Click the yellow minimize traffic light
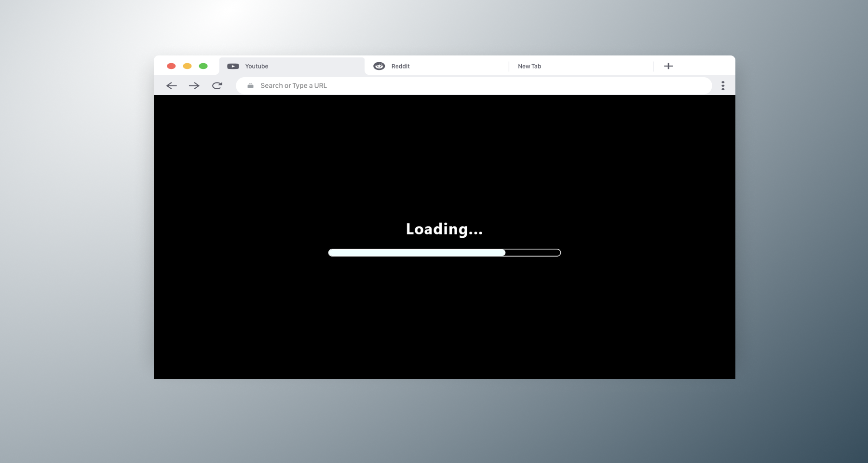The height and width of the screenshot is (463, 868). [187, 66]
